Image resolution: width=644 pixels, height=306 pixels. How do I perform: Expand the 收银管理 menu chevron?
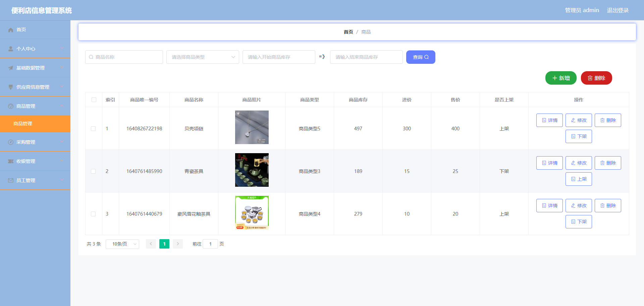coord(62,161)
